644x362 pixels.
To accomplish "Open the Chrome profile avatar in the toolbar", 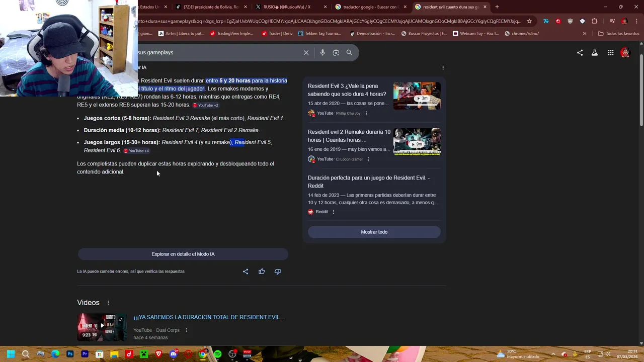I will coord(624,21).
